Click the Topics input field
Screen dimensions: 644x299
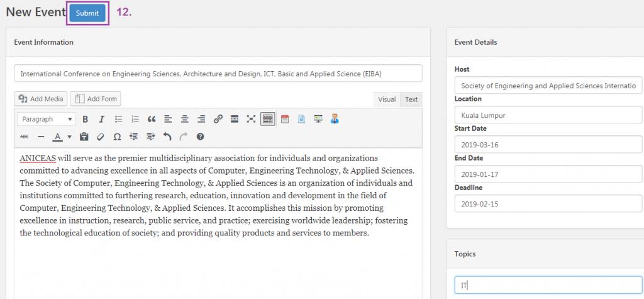(548, 285)
